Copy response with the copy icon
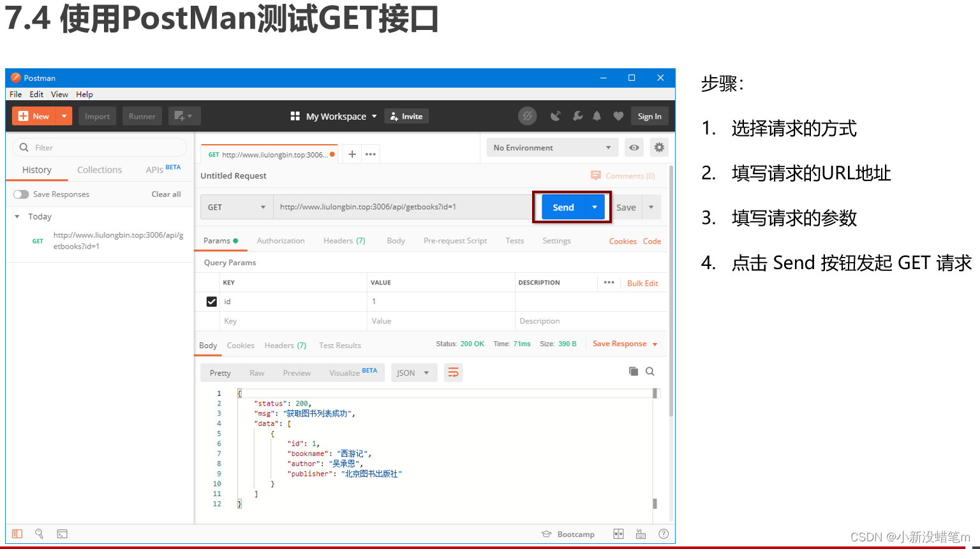This screenshot has height=549, width=980. (634, 371)
